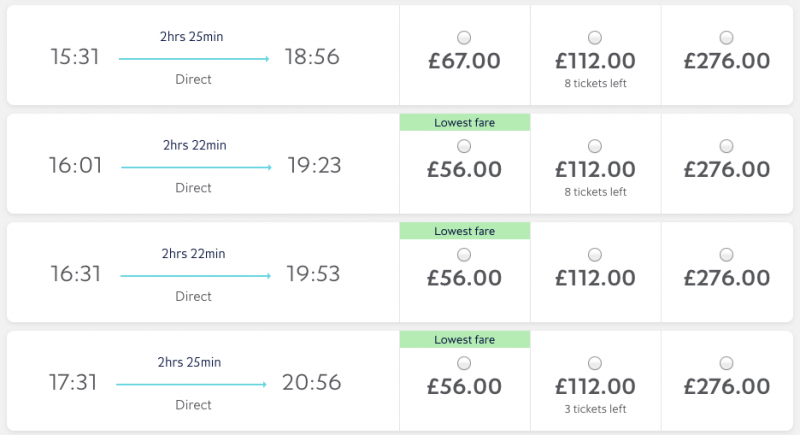Screen dimensions: 800x435
Task: Select £56.00 lowest fare for 16:31 train
Action: click(464, 255)
